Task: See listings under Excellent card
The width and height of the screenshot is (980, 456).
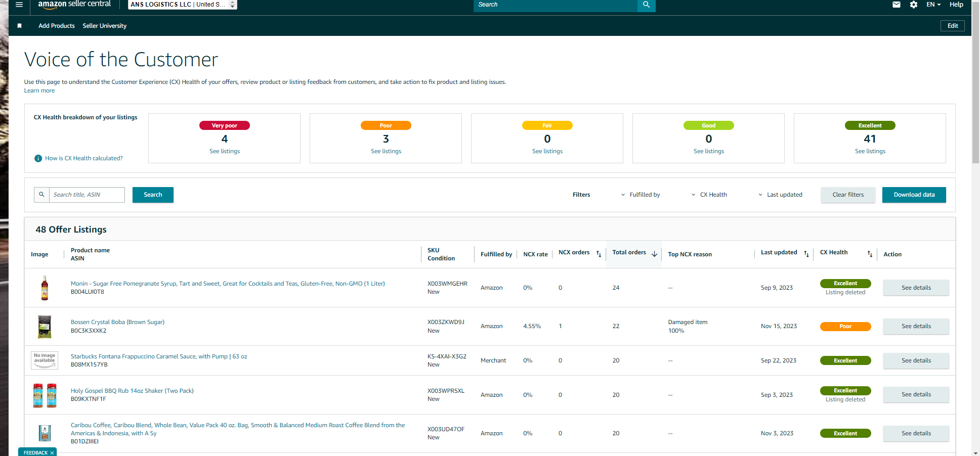Action: [x=870, y=151]
